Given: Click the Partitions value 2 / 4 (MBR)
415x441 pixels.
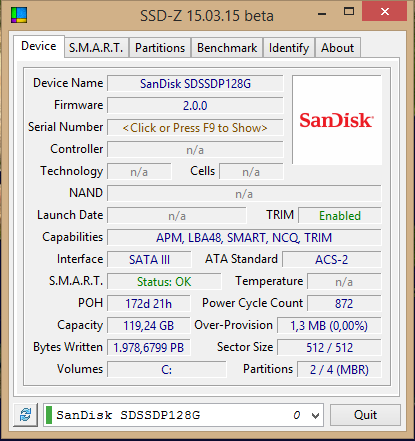Looking at the screenshot, I should point(339,370).
